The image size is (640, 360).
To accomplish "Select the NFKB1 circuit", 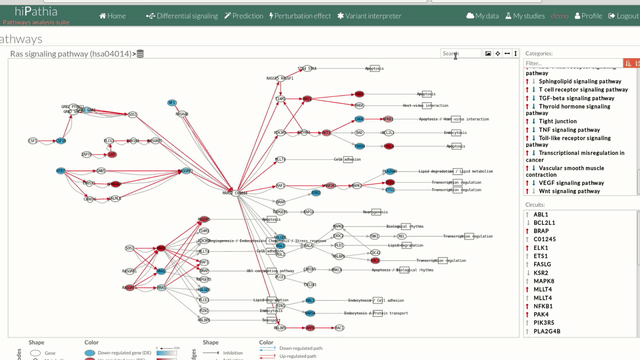I will click(543, 306).
